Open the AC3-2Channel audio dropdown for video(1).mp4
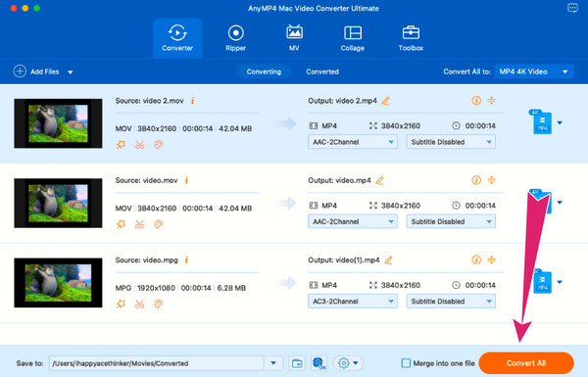 tap(353, 302)
